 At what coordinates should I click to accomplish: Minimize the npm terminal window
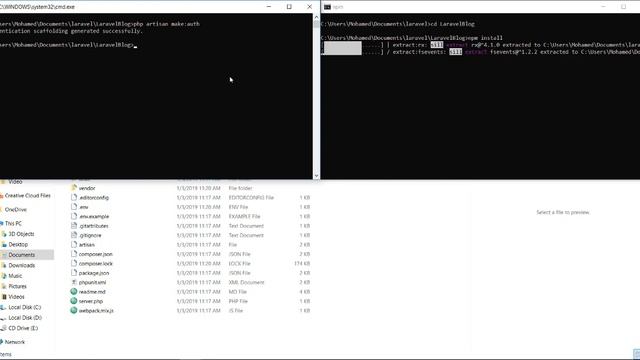(603, 7)
